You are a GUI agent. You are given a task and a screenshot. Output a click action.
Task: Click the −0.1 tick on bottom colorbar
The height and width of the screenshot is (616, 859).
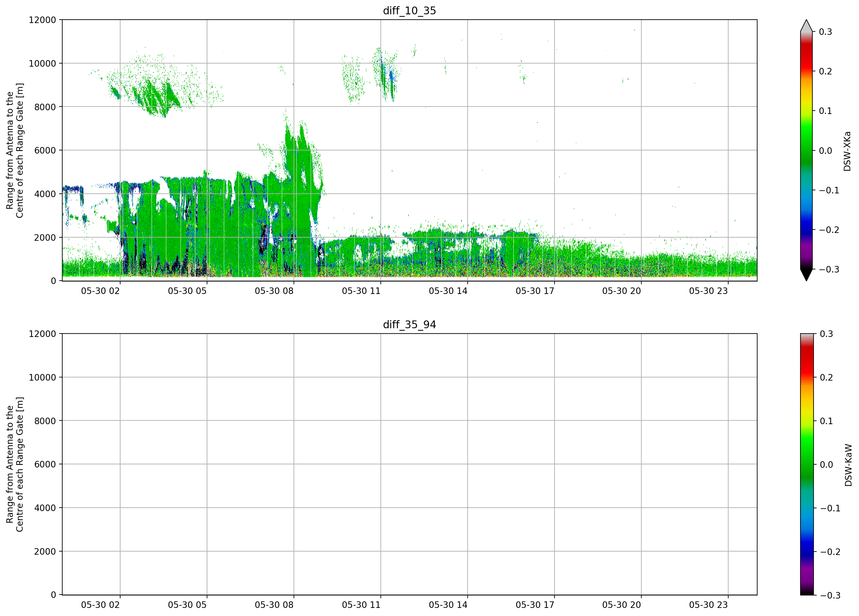830,508
